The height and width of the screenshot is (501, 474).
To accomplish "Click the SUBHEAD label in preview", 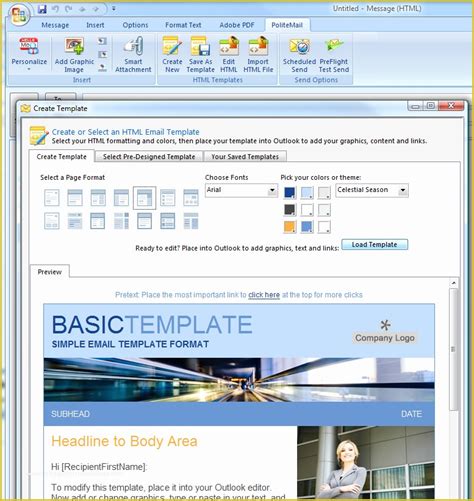I will [x=70, y=414].
